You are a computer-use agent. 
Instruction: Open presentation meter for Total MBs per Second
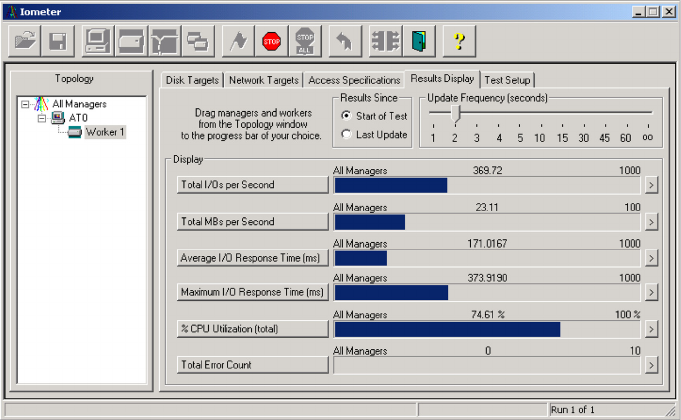click(651, 222)
